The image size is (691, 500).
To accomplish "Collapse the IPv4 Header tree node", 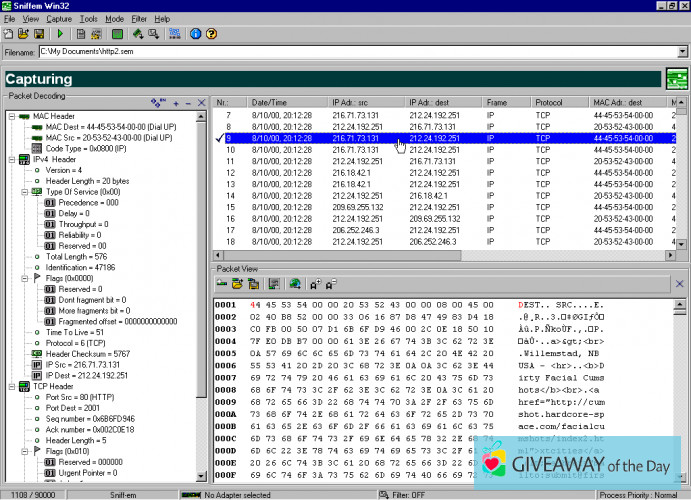I will tap(10, 159).
